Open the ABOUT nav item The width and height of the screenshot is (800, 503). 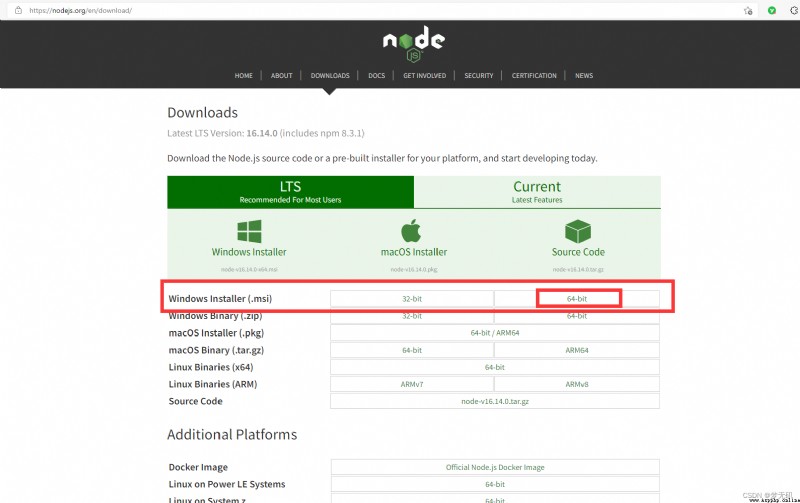(282, 76)
